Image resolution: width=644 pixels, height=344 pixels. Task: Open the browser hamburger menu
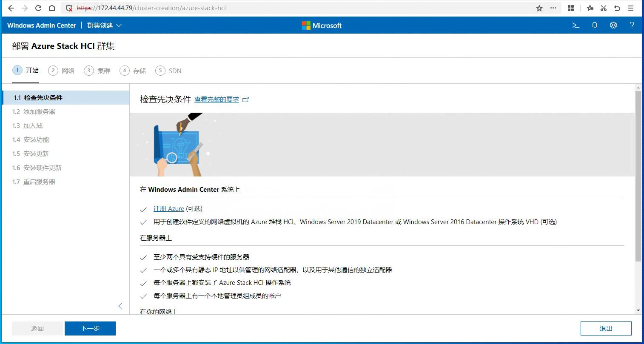tap(631, 8)
